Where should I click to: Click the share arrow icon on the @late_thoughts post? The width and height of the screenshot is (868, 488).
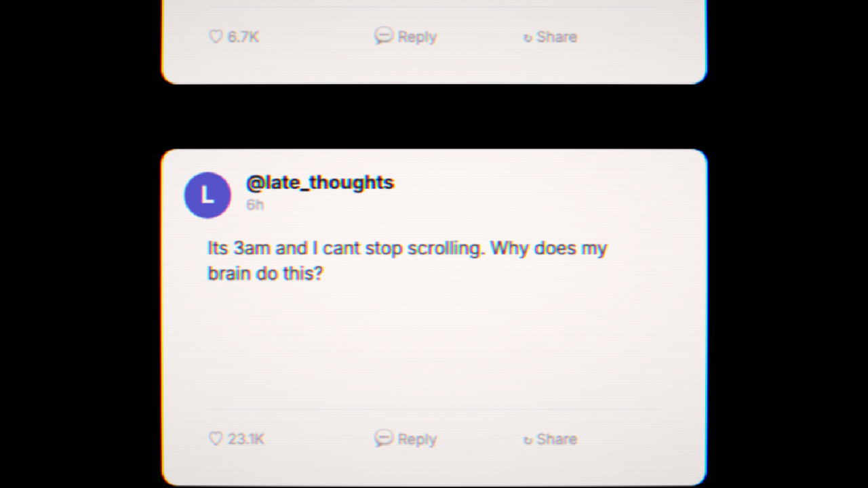coord(528,440)
